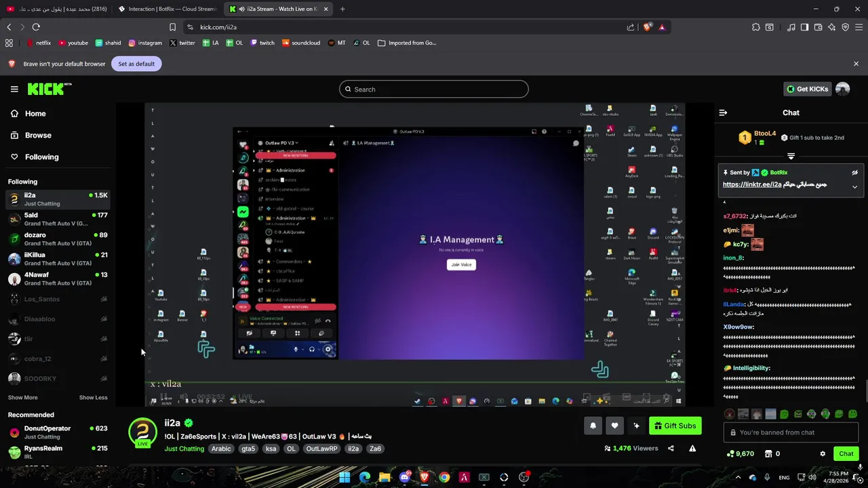Open the user avatar beside Get KICKs

tap(842, 89)
